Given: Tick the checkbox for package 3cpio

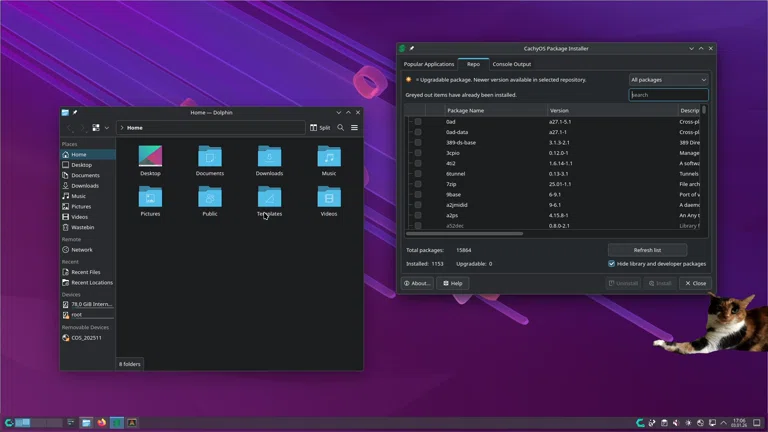Looking at the screenshot, I should point(418,153).
